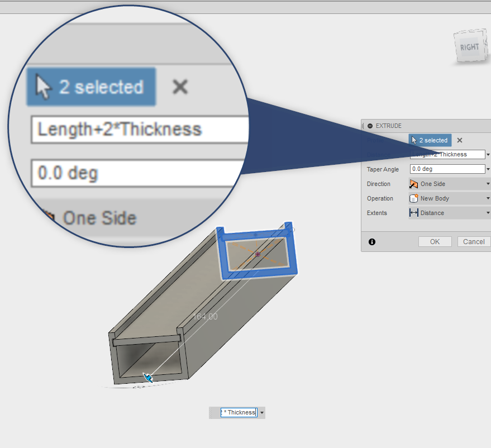This screenshot has width=491, height=448.
Task: Click OK to confirm the extrude
Action: 435,242
